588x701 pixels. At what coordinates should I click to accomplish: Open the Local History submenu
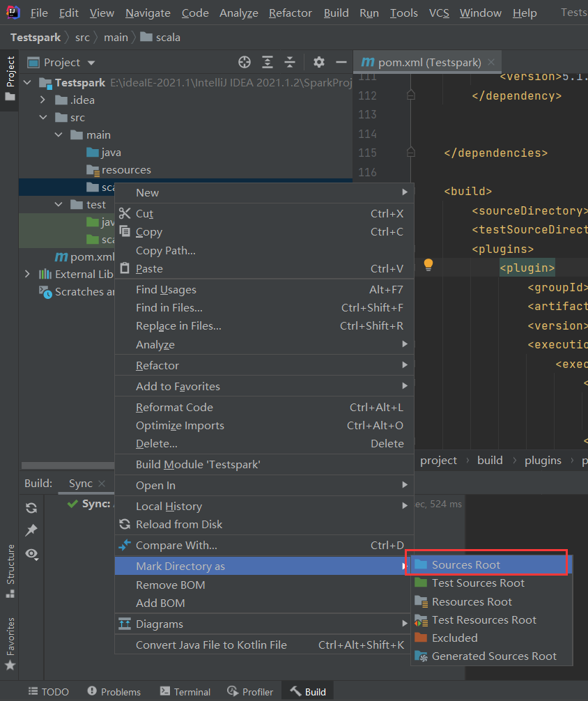coord(264,506)
